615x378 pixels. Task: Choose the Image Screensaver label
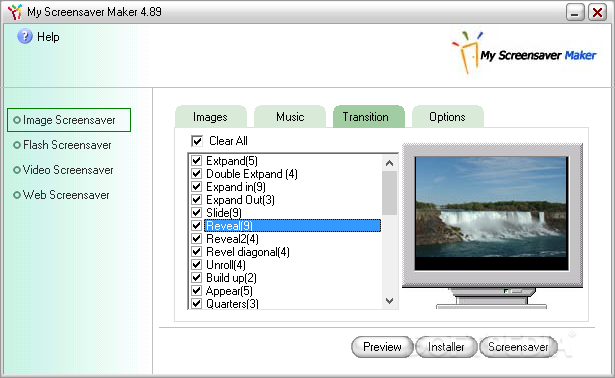(69, 120)
